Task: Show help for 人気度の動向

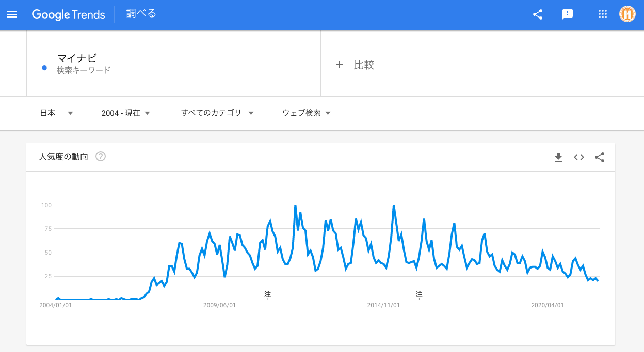Action: click(x=101, y=156)
